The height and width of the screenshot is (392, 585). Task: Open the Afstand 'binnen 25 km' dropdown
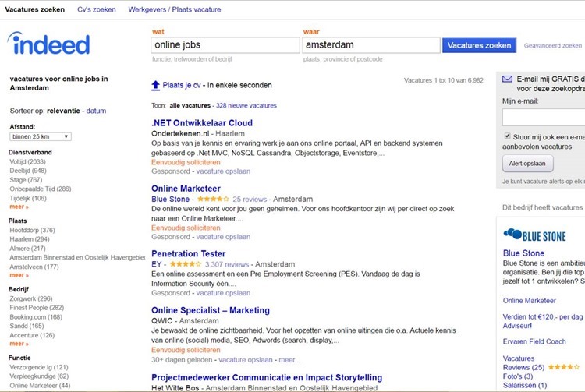click(41, 136)
